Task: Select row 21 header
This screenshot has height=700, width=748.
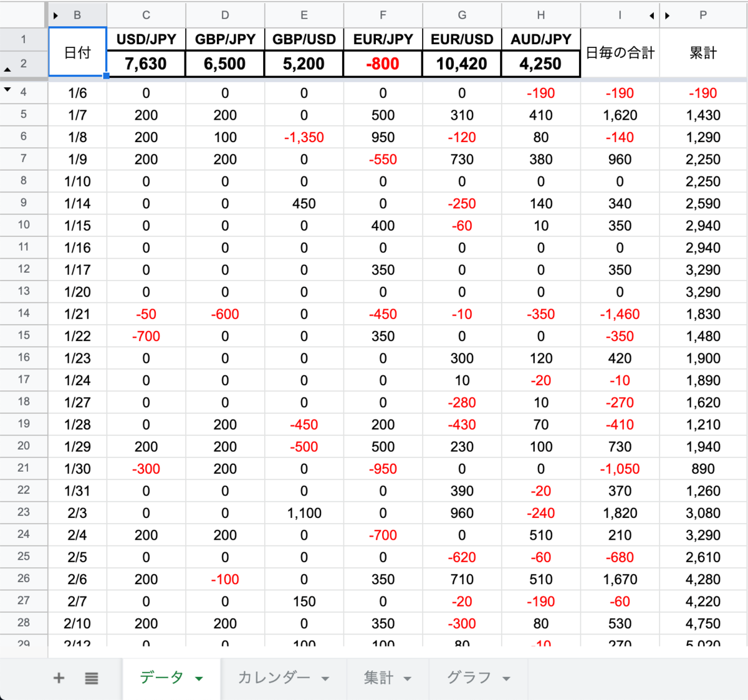Action: [x=24, y=468]
